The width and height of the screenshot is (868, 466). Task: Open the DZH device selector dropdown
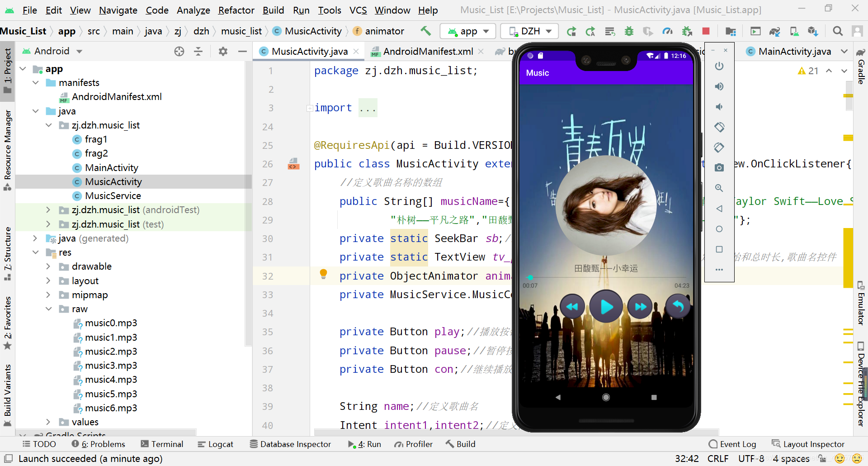(530, 31)
